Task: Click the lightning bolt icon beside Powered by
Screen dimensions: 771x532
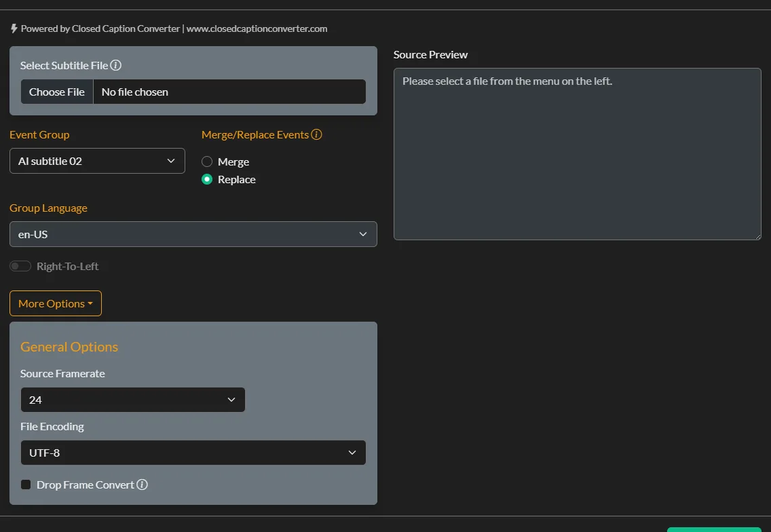Action: click(x=14, y=28)
